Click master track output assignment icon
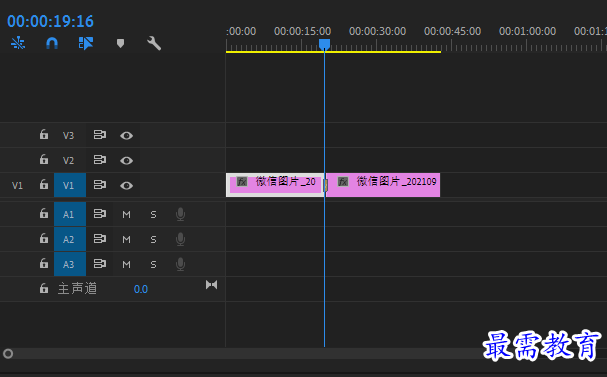This screenshot has height=377, width=607. pos(211,285)
